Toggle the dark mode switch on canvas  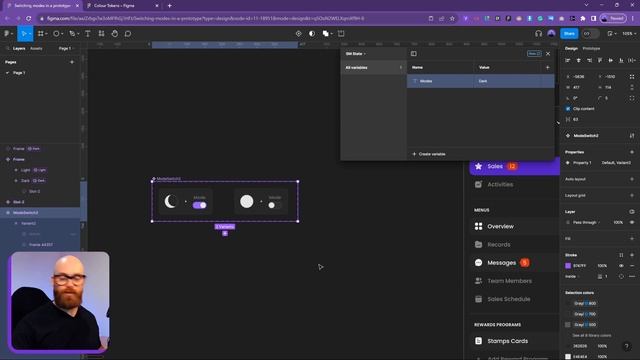tap(200, 205)
